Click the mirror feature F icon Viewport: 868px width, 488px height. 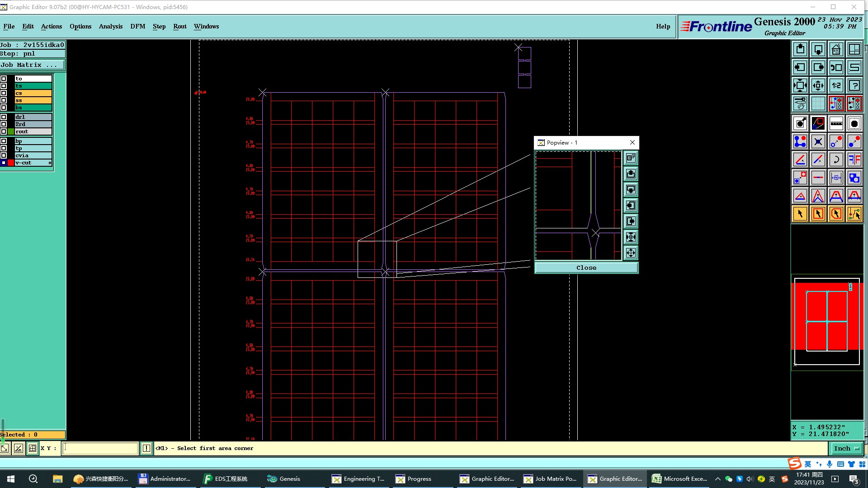coord(854,160)
